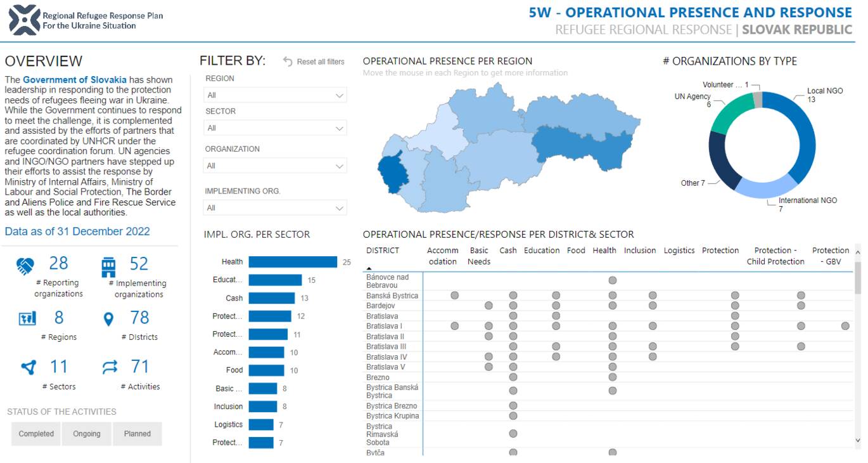Click the Bratislava III district row label

click(386, 346)
